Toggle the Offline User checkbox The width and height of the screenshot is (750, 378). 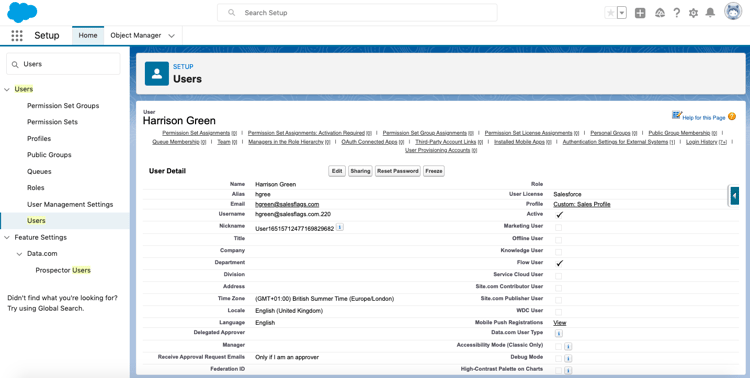tap(559, 240)
